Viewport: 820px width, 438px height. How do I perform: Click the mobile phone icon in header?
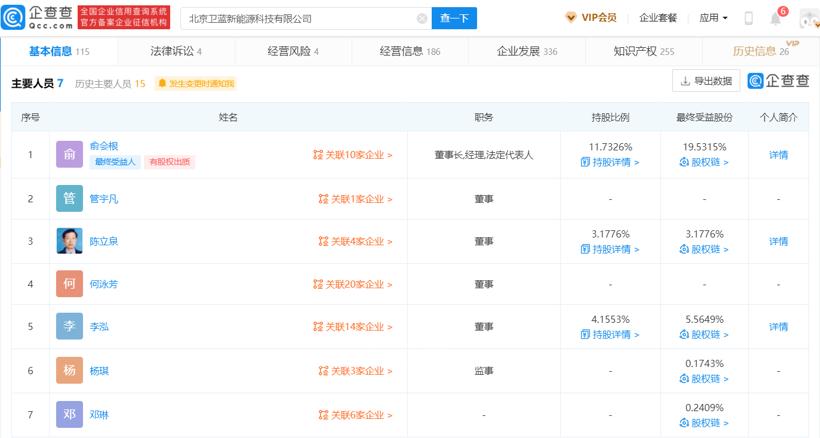pos(749,18)
